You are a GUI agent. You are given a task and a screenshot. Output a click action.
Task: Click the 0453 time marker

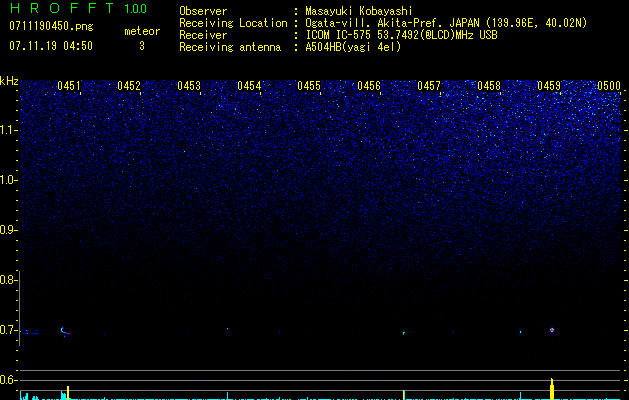[189, 86]
